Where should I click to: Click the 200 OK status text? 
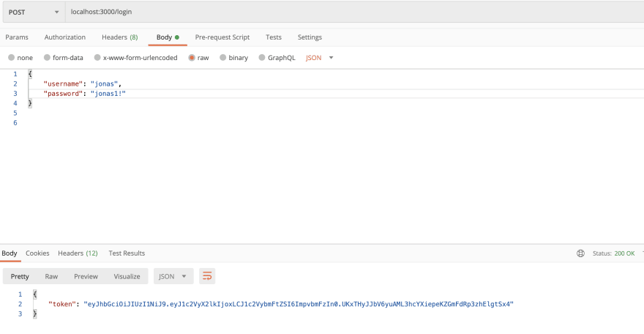coord(624,253)
